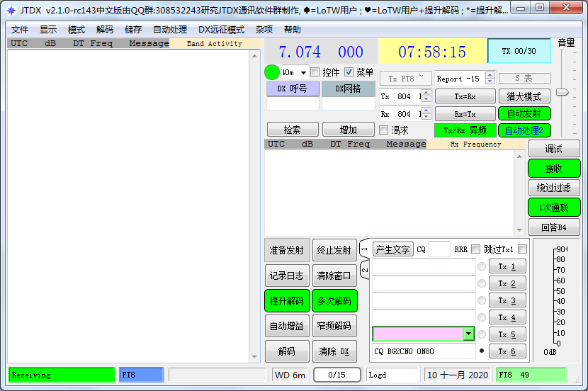
Task: Click the 窄频解码 button
Action: [x=334, y=326]
